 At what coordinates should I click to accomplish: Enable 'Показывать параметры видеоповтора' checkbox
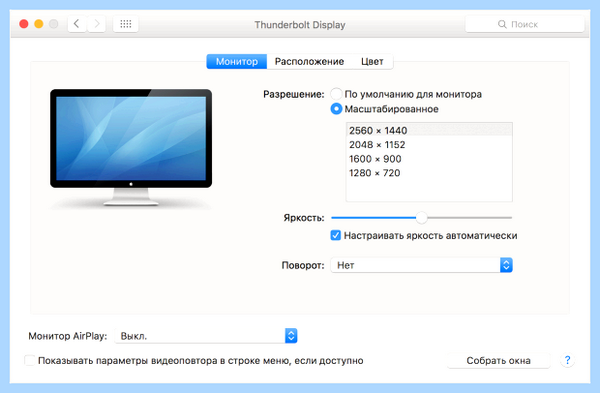[29, 360]
